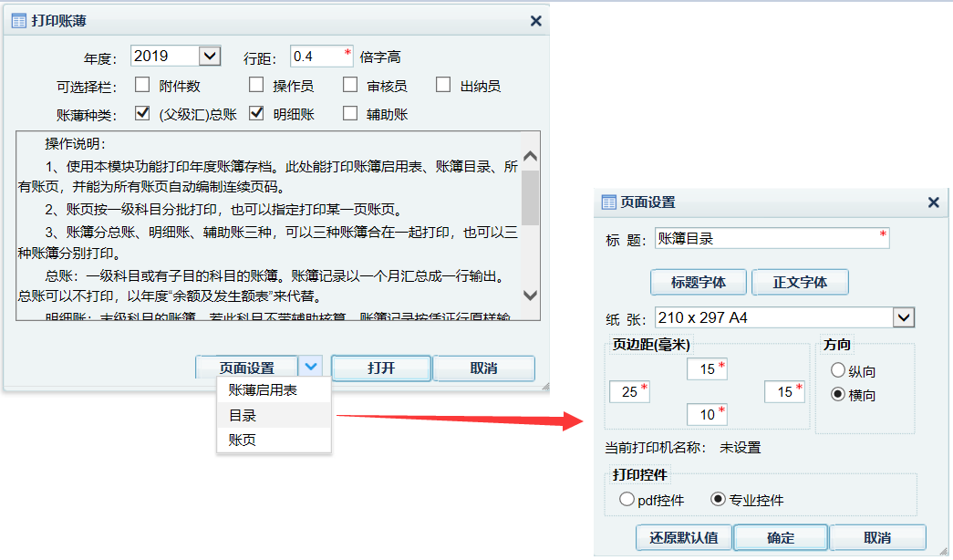
Task: Click the 打开 button
Action: tap(381, 368)
